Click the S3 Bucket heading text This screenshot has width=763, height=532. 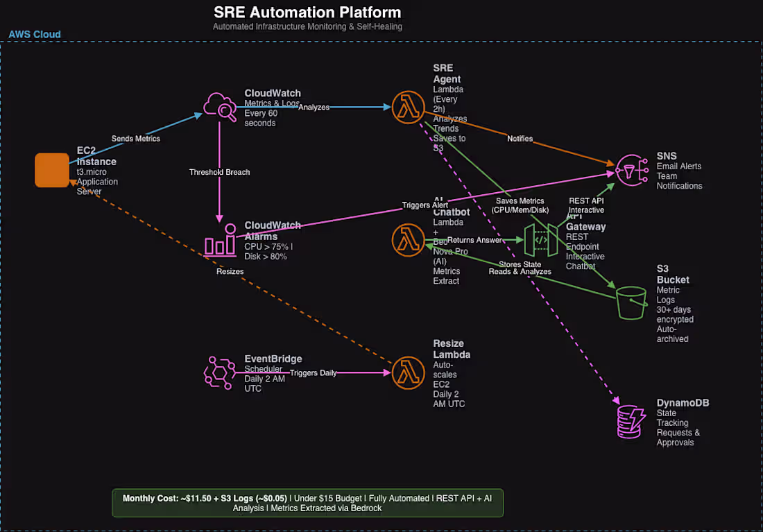click(673, 274)
